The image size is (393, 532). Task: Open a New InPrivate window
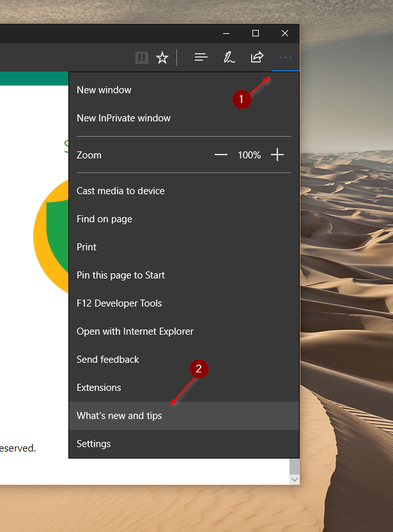tap(124, 118)
